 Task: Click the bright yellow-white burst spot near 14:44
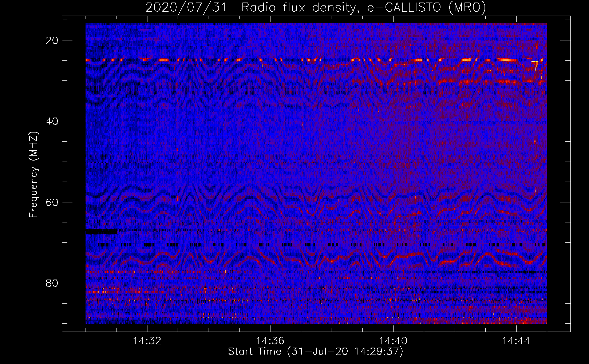pyautogui.click(x=534, y=62)
